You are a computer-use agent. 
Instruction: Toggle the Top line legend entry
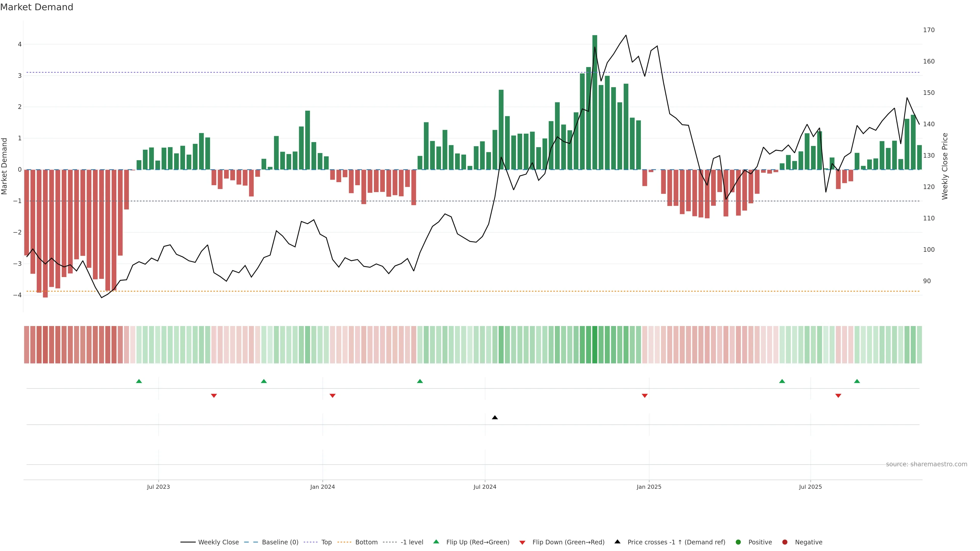point(326,542)
